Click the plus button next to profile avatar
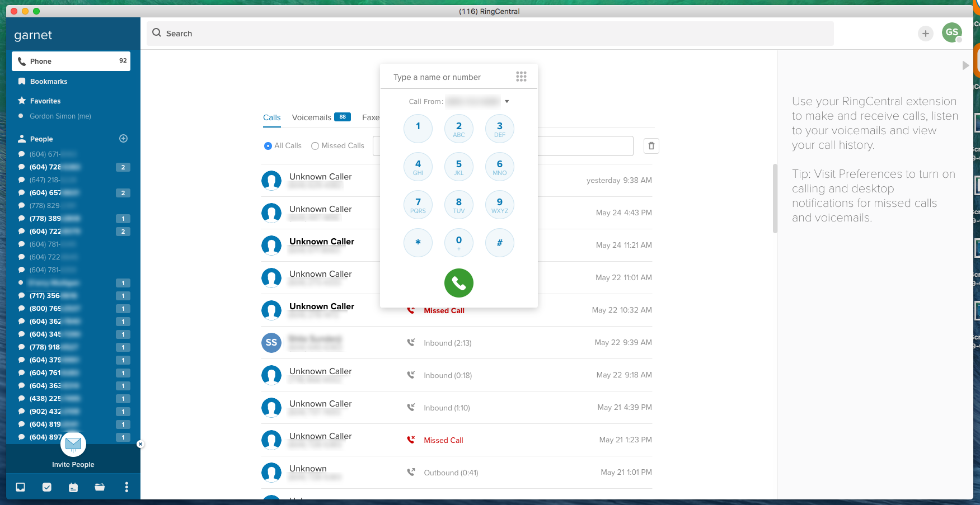This screenshot has height=505, width=980. coord(925,34)
